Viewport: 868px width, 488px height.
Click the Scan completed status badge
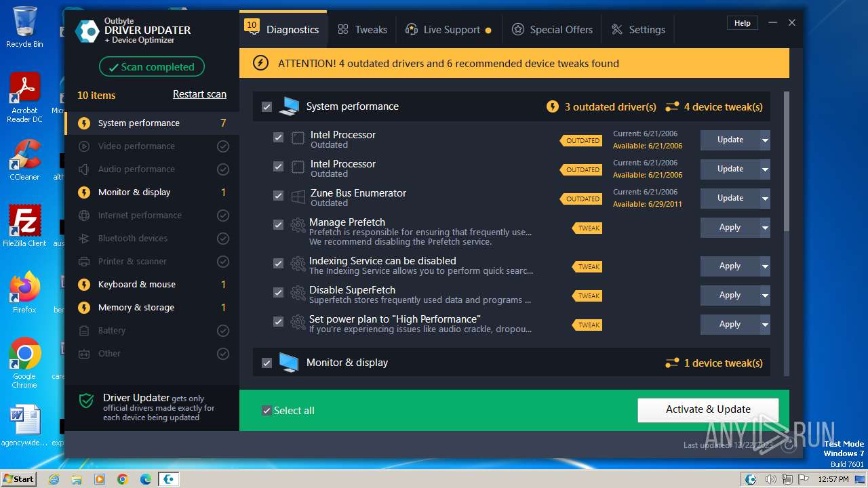(152, 67)
